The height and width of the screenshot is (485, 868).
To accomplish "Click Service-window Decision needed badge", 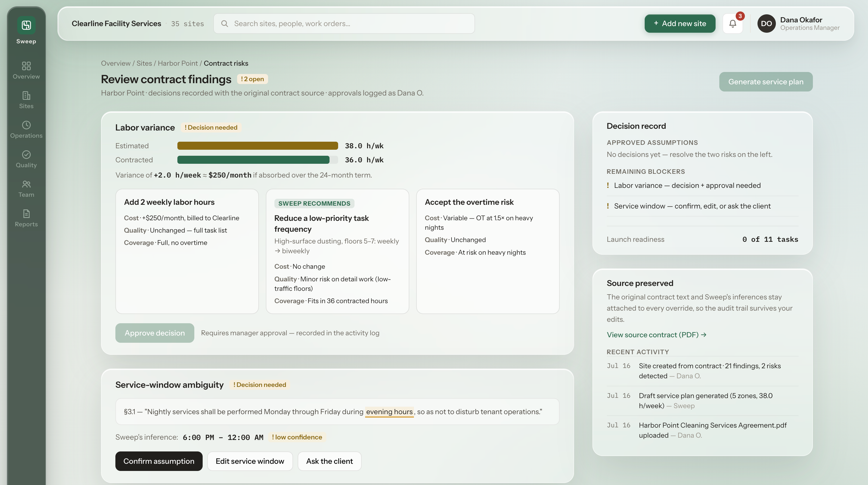I will [x=259, y=385].
